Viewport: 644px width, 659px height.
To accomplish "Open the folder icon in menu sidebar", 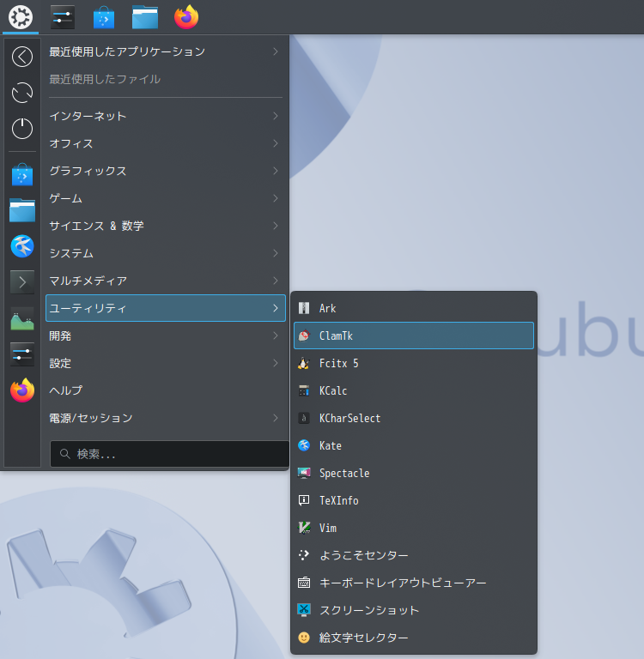I will coord(22,210).
